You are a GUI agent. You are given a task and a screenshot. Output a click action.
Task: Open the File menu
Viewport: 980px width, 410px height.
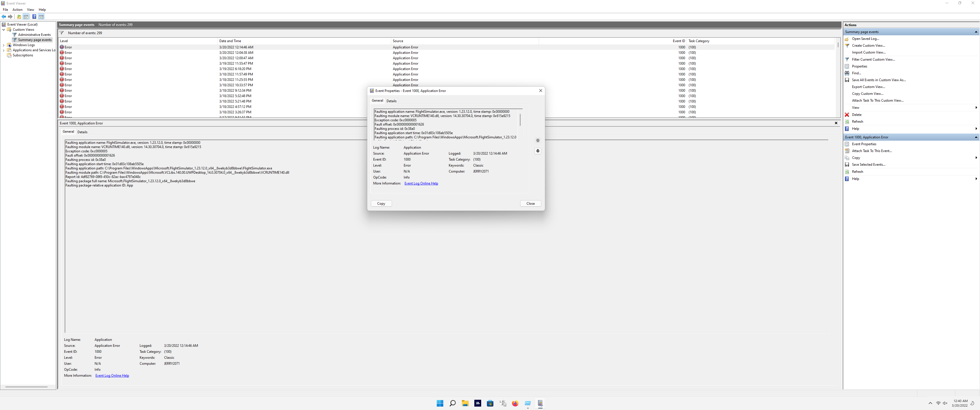[5, 9]
